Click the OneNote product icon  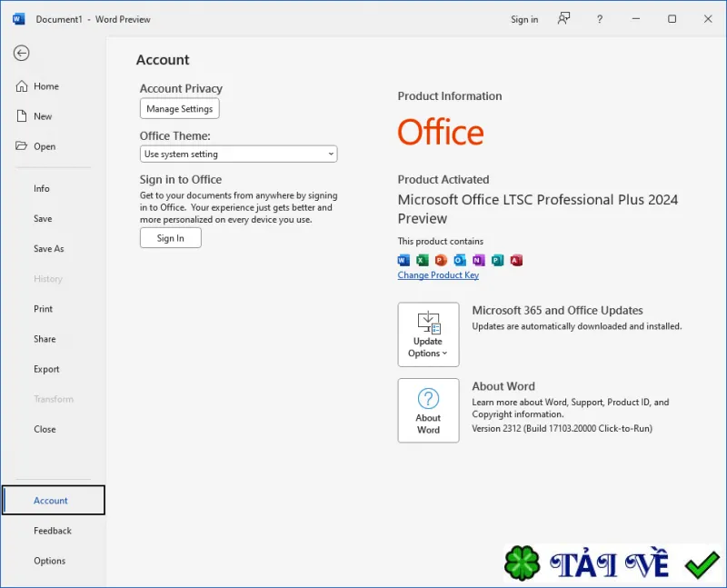pos(479,260)
